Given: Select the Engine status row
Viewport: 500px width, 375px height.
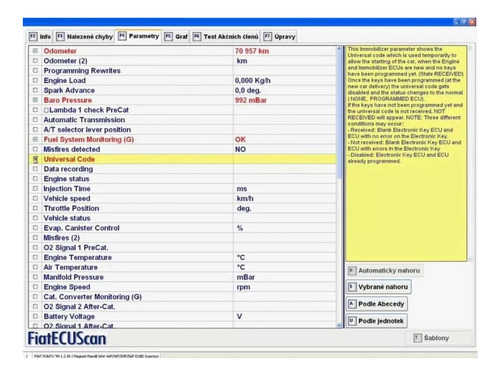Looking at the screenshot, I should 183,179.
